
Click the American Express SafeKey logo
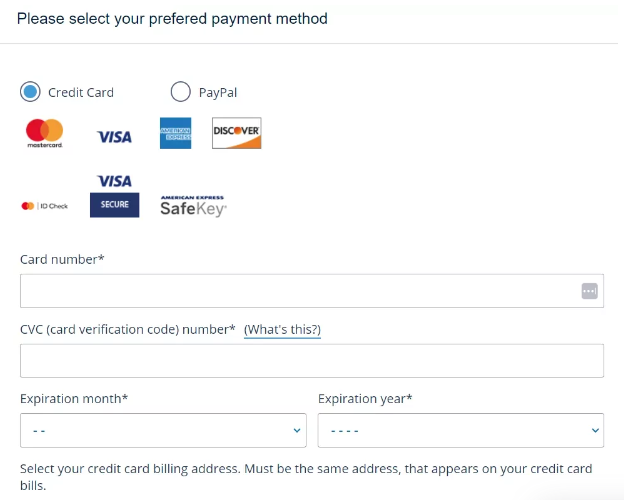(x=193, y=206)
